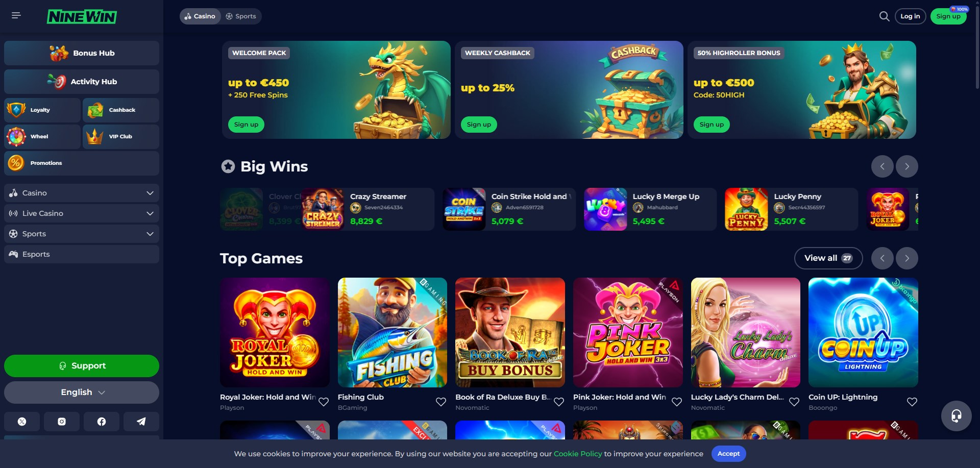Open the Instagram social icon
The height and width of the screenshot is (468, 980).
click(62, 422)
